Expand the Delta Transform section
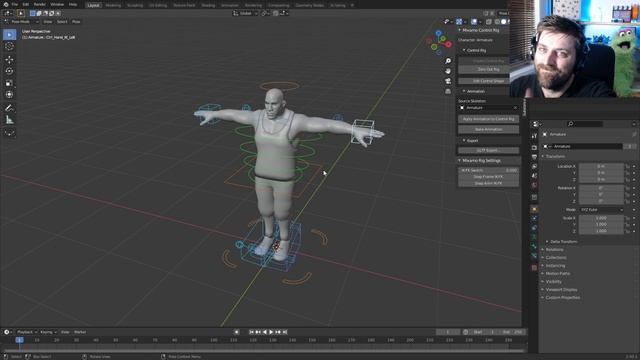Image resolution: width=640 pixels, height=360 pixels. tap(564, 242)
